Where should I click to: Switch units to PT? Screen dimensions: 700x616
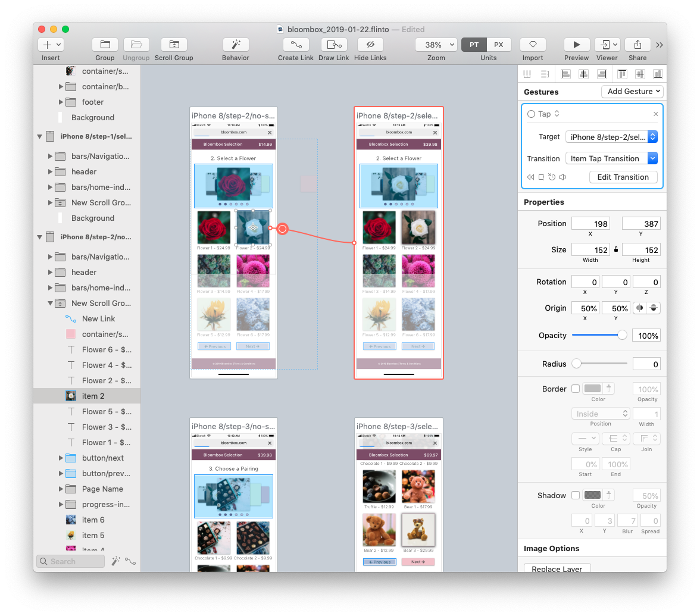(474, 45)
